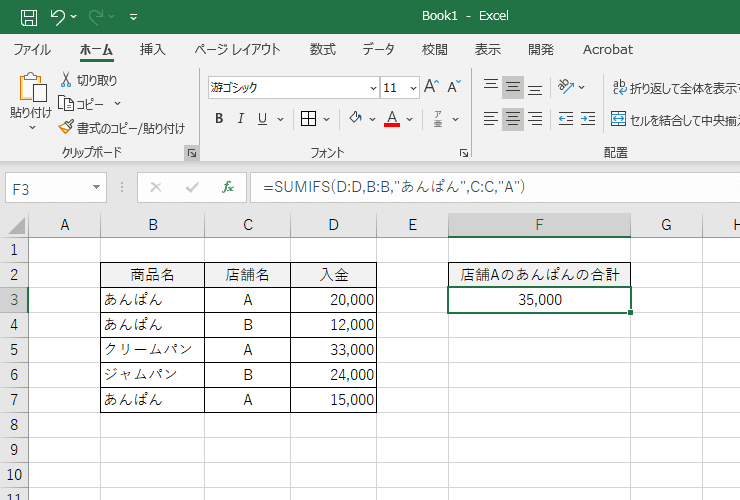
Task: Open Insert Function fx dialog
Action: (228, 188)
